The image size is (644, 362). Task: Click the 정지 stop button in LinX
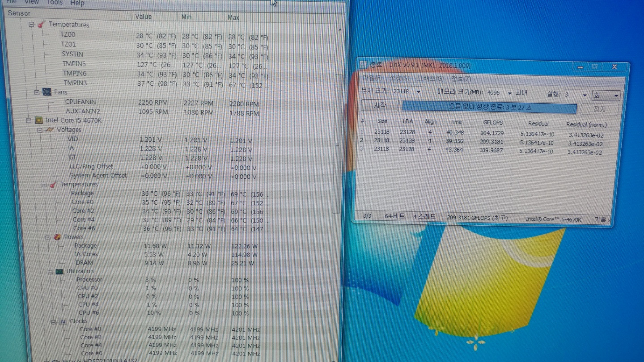coord(600,109)
